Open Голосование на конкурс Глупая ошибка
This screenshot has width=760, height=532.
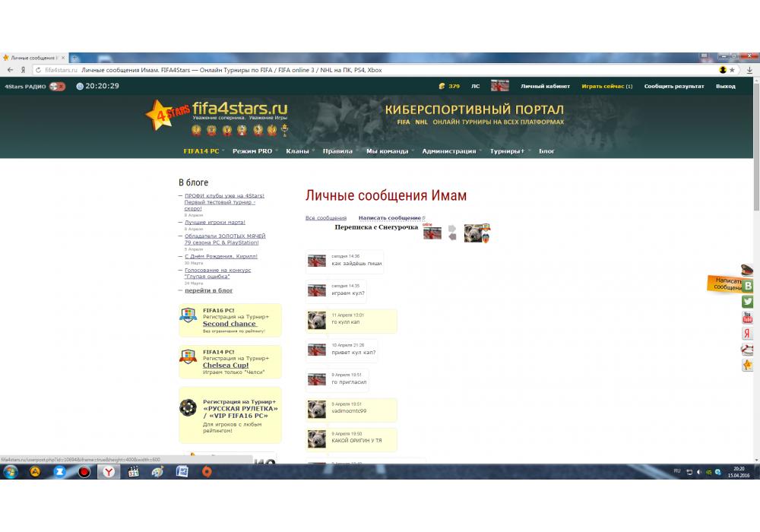click(217, 274)
